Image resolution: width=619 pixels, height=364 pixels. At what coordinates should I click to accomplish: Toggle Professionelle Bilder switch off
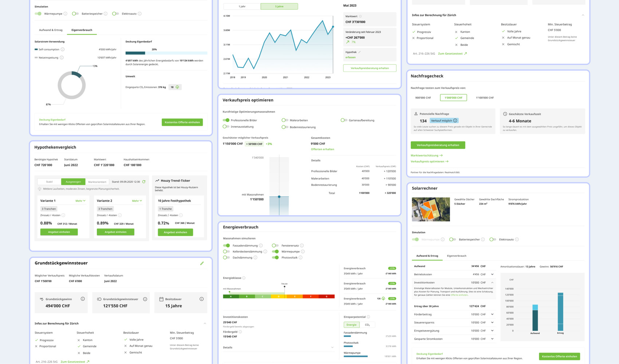[226, 120]
